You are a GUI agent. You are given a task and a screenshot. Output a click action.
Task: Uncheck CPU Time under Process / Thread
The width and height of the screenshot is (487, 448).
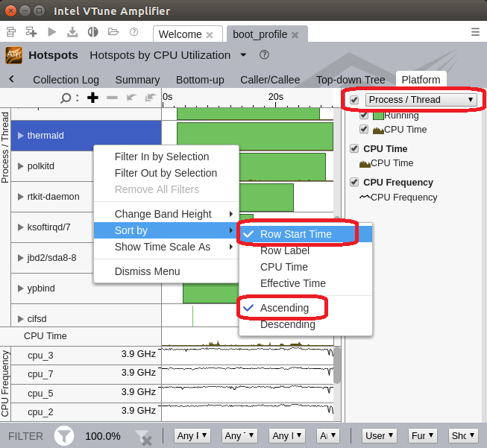364,129
